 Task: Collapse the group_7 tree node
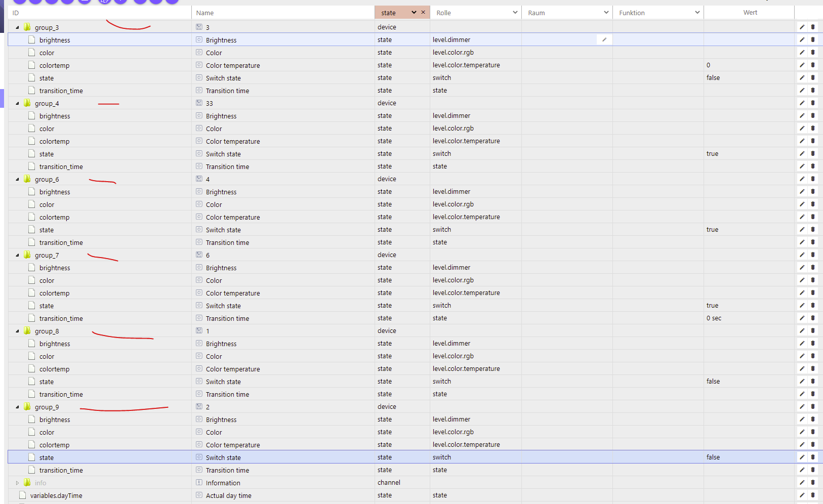17,255
